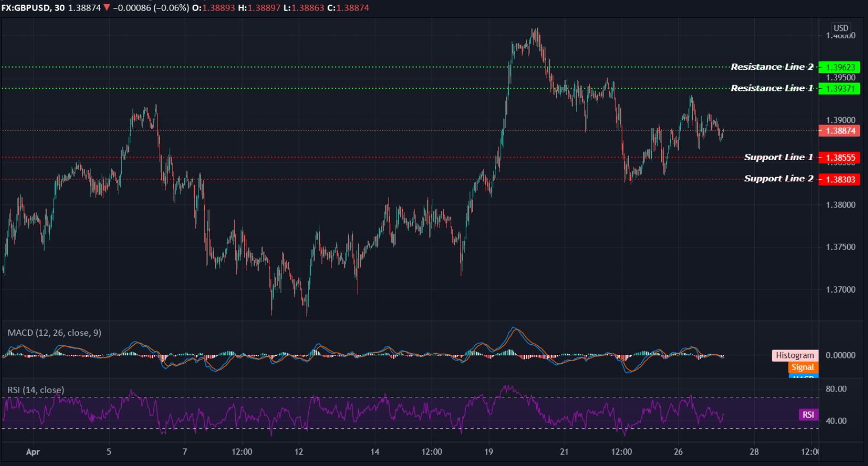Click the 1.38303 red price tag
The width and height of the screenshot is (868, 466).
tap(839, 180)
